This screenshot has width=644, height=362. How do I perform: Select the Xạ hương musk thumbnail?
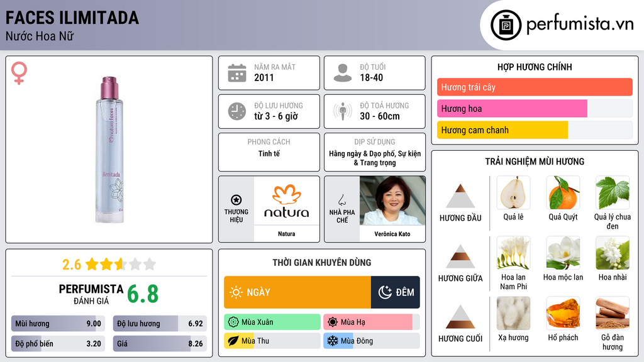click(x=513, y=313)
